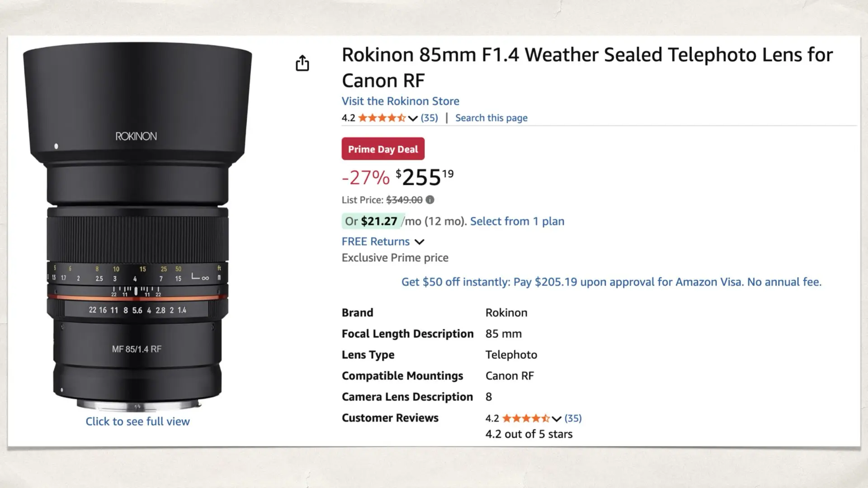Image resolution: width=868 pixels, height=488 pixels.
Task: Select from 1 monthly payment plan
Action: (517, 221)
